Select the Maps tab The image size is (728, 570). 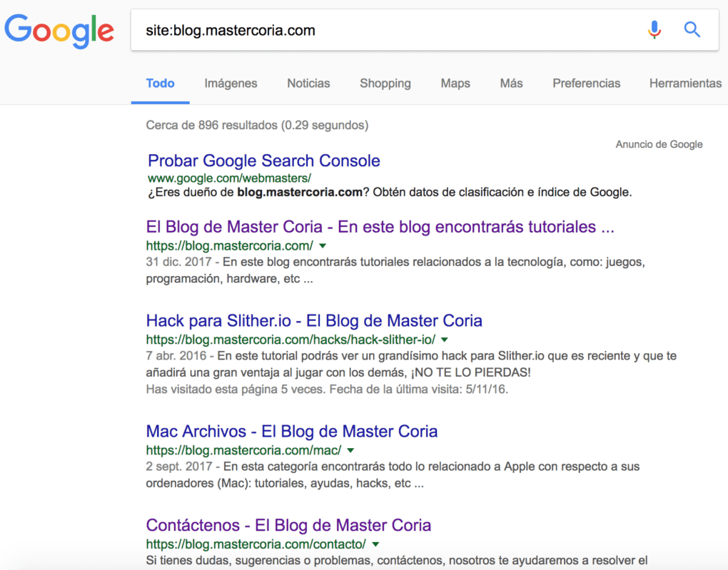pyautogui.click(x=455, y=83)
